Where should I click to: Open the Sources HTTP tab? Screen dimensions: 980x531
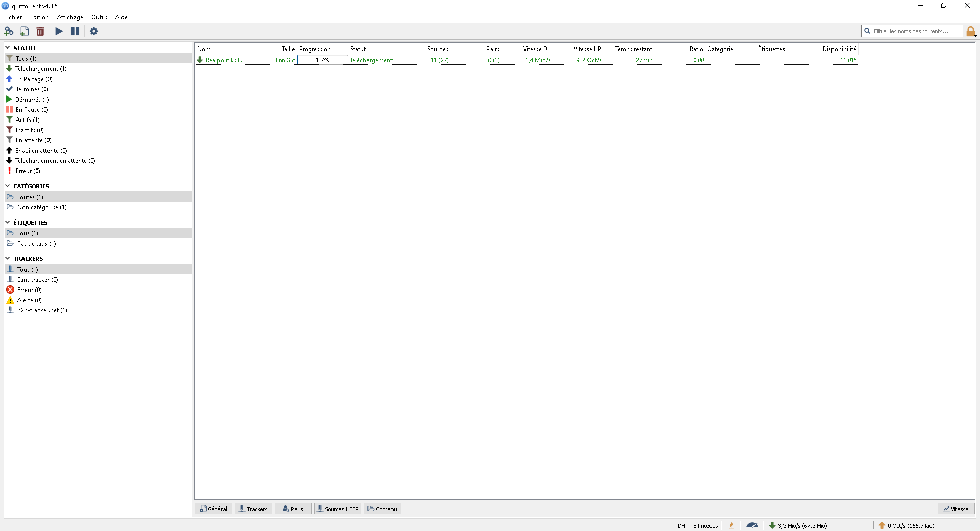(338, 509)
